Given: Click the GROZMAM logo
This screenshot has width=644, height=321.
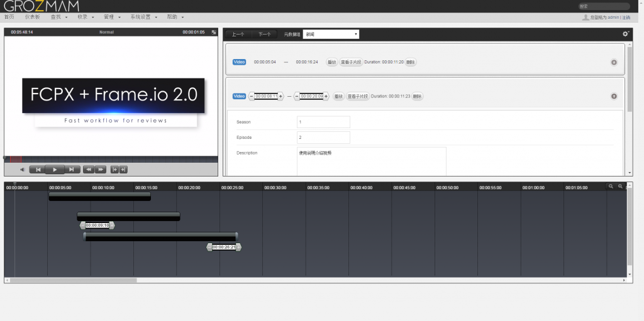Looking at the screenshot, I should coord(41,6).
